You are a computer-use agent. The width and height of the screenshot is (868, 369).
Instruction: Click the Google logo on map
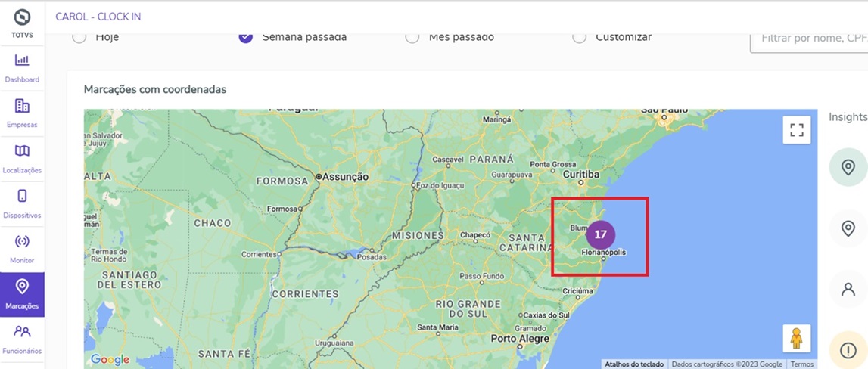(110, 360)
